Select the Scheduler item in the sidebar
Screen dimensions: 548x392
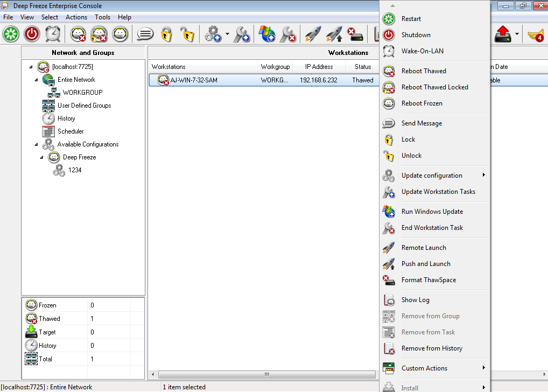pyautogui.click(x=70, y=131)
